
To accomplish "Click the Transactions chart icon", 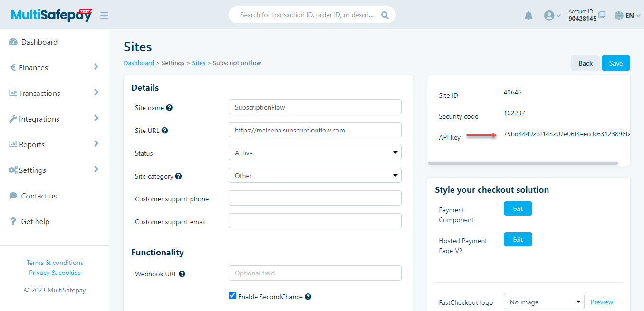I will click(x=13, y=93).
